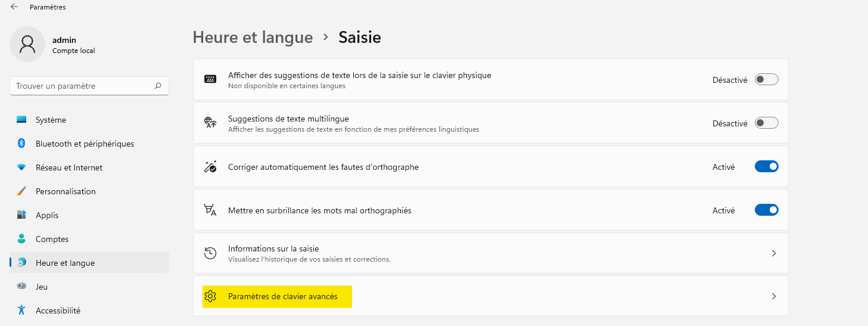
Task: Click the search magnifier icon
Action: [x=158, y=86]
